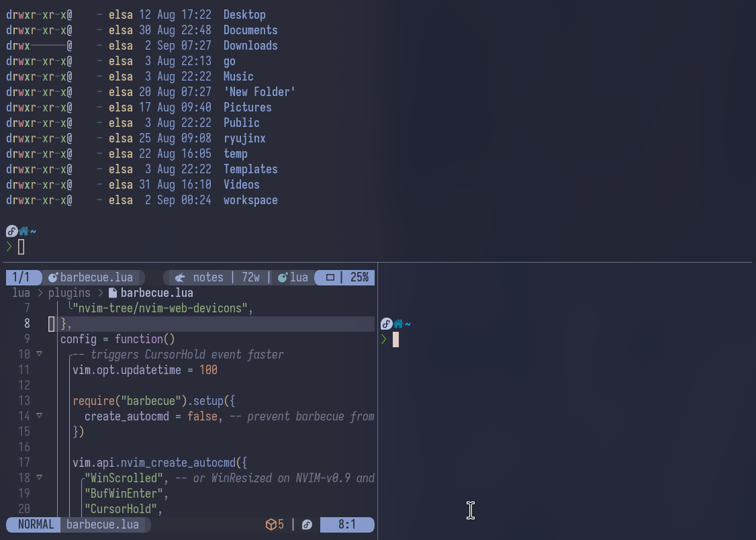Screen dimensions: 756x540
Task: Click the 'notes' segment in the tabline
Action: click(x=208, y=277)
